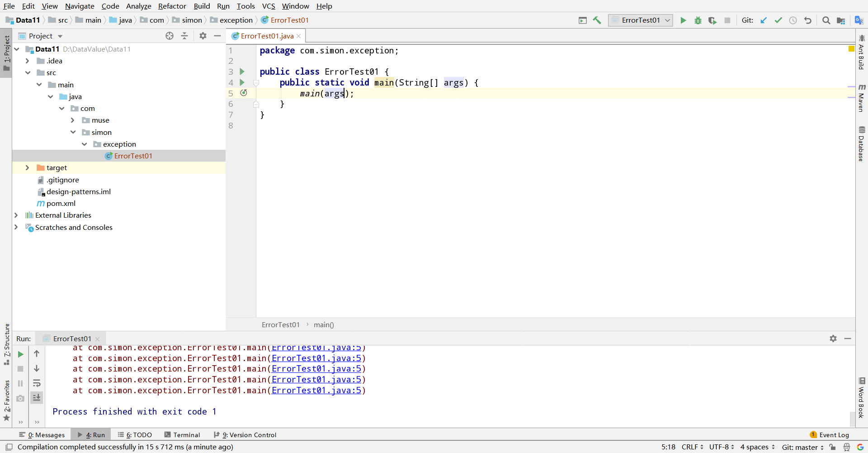Collapse all in Project panel
The height and width of the screenshot is (453, 868).
coord(184,36)
